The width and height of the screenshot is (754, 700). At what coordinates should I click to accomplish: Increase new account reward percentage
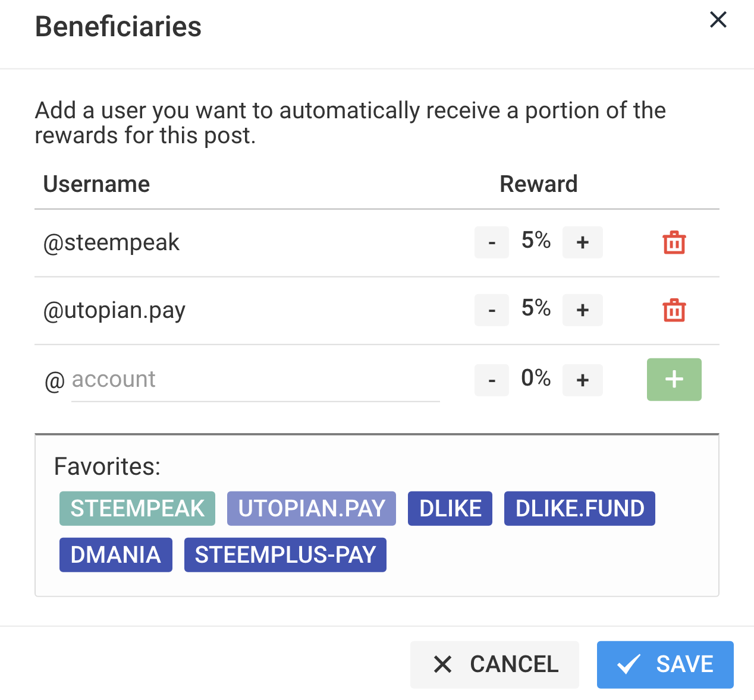pyautogui.click(x=583, y=380)
